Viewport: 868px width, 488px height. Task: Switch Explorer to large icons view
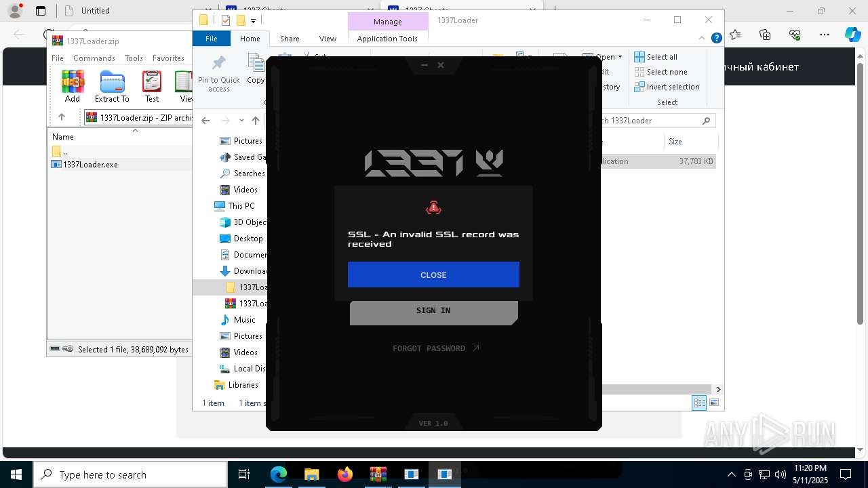(713, 403)
